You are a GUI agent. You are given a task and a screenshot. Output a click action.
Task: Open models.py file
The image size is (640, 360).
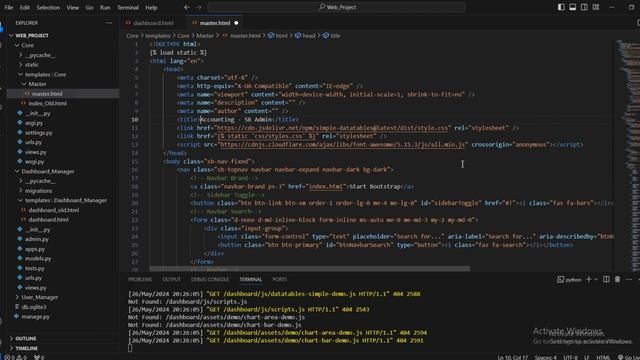[38, 258]
